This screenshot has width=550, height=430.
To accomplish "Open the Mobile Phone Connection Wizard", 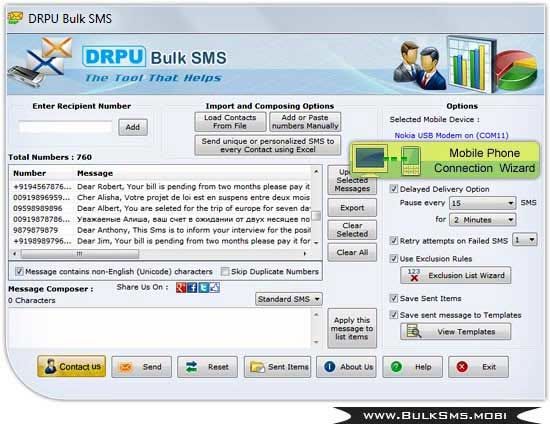I will [445, 161].
